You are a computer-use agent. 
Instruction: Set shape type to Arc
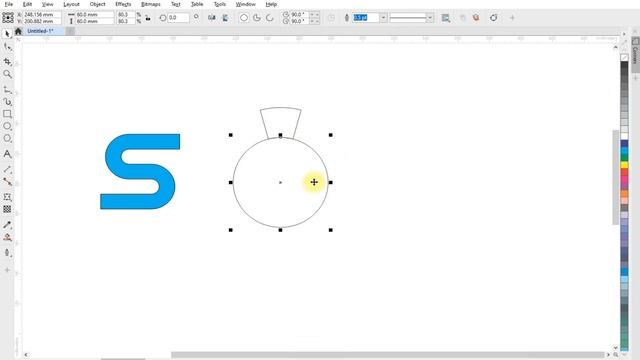coord(270,18)
